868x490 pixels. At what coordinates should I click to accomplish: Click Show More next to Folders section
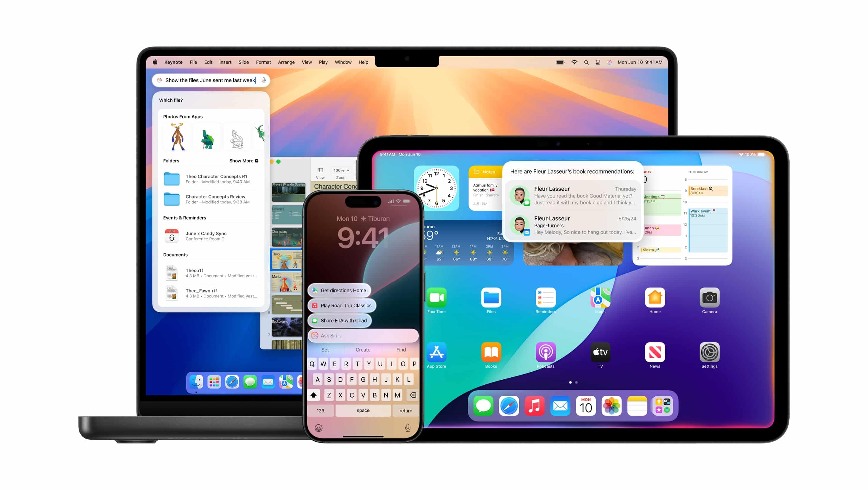coord(243,160)
